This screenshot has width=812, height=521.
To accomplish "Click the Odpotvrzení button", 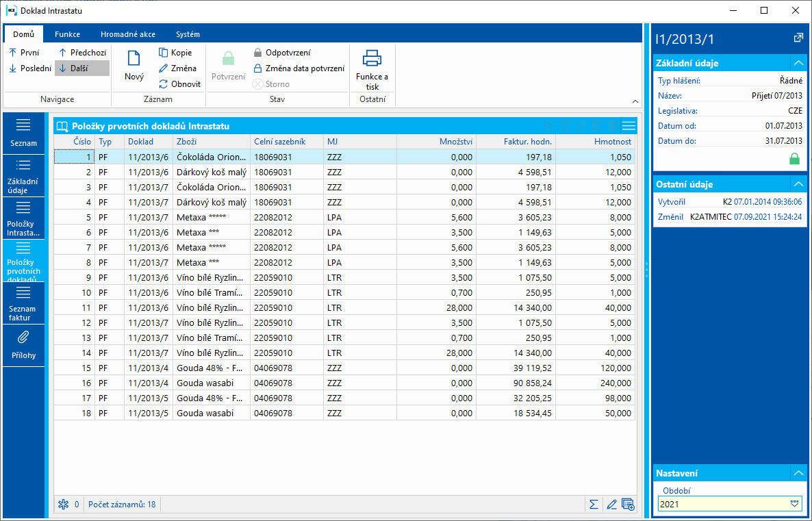I will pyautogui.click(x=287, y=53).
